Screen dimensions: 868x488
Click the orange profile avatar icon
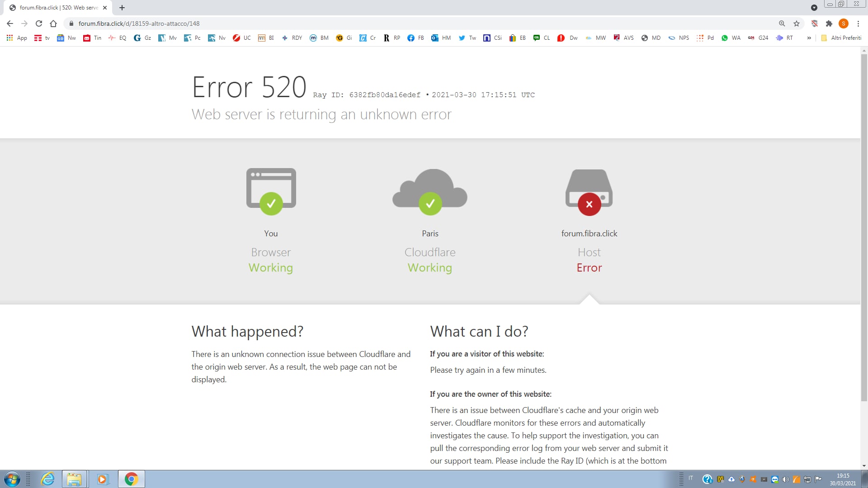843,23
